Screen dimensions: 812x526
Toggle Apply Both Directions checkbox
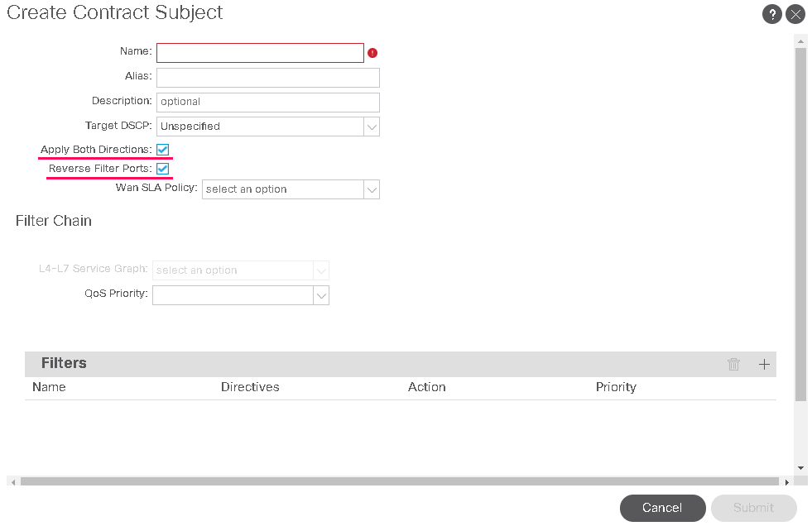point(162,150)
